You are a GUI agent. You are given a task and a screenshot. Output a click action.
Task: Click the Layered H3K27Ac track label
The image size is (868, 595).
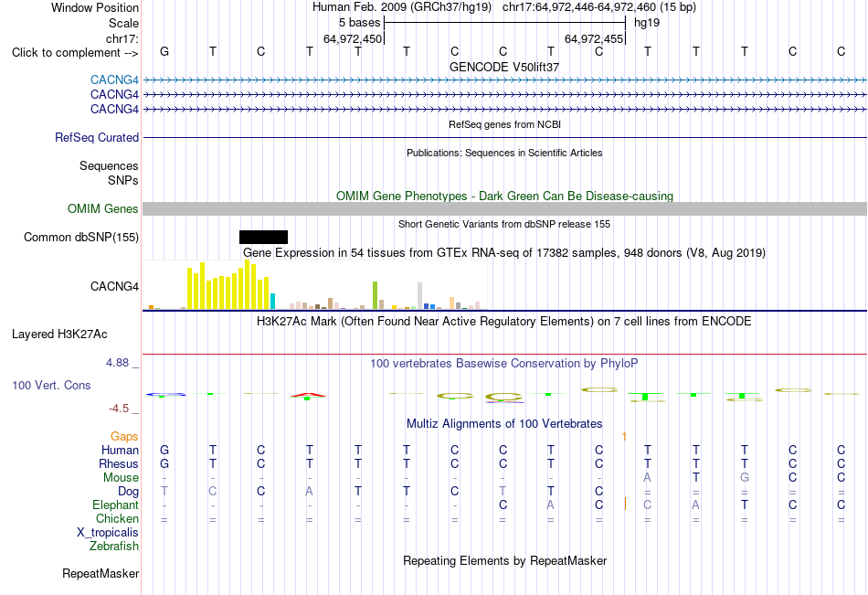[59, 335]
